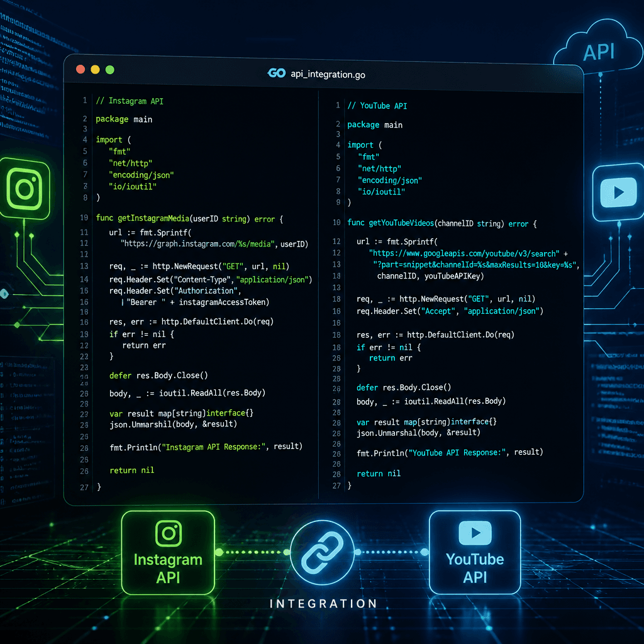Click the API cloud icon
The image size is (644, 644).
tap(599, 47)
